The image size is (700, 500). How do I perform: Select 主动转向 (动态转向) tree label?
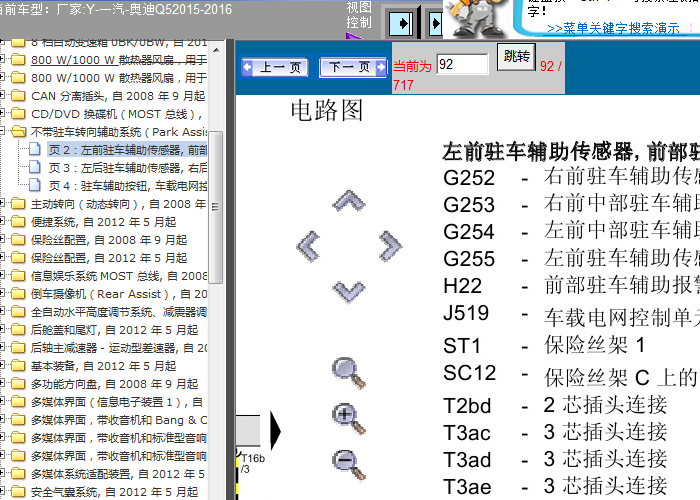click(118, 204)
